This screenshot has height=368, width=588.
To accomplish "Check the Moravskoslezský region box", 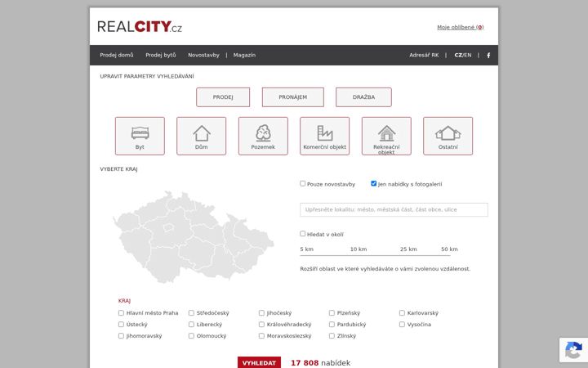I will point(261,336).
